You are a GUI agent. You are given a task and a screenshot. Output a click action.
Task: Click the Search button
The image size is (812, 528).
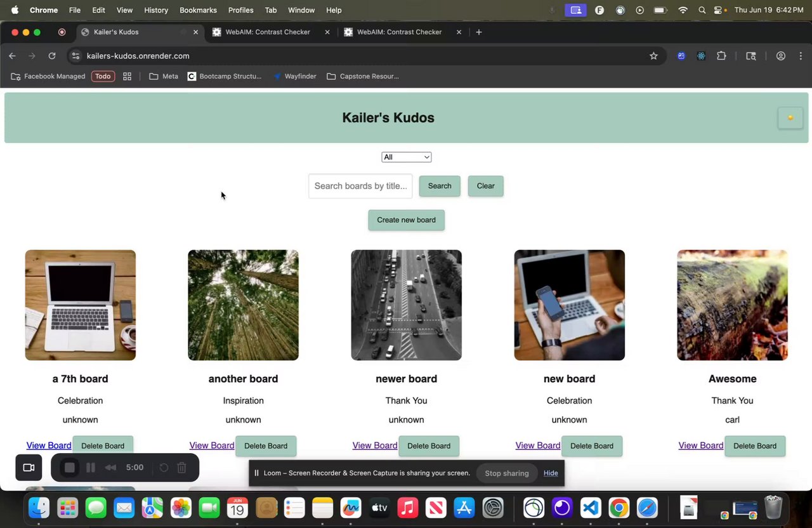(x=440, y=186)
